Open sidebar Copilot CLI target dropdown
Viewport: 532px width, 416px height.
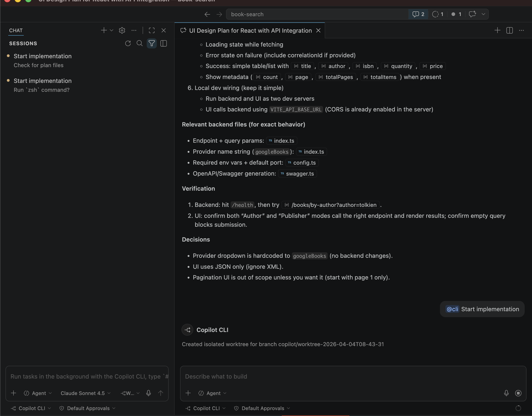(31, 408)
